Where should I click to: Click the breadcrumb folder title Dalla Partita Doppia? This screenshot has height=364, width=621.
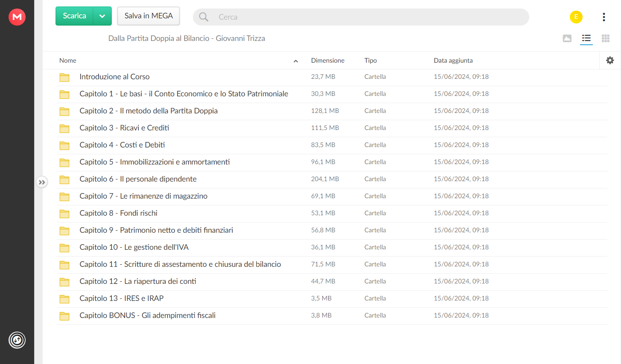click(x=187, y=38)
